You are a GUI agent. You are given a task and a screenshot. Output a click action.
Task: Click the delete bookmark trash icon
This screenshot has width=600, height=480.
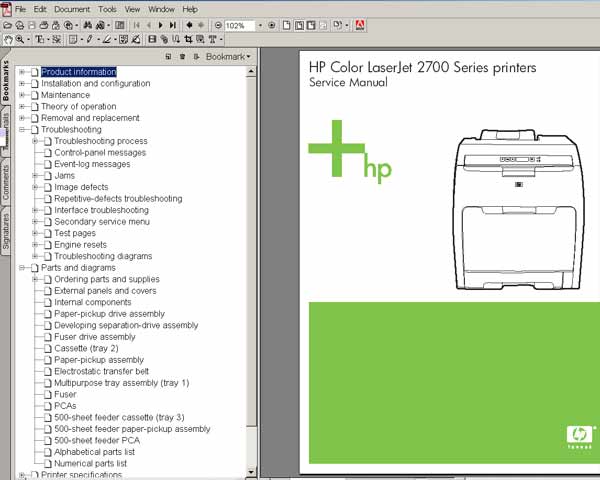183,57
